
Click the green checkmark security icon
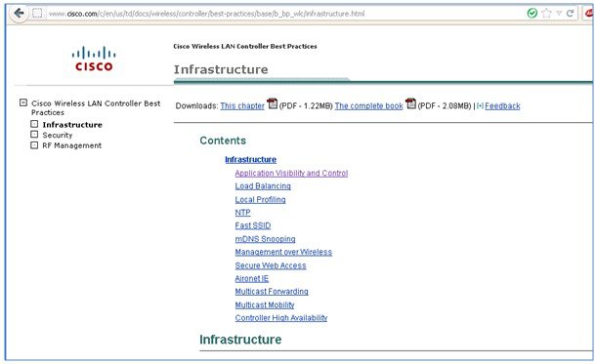coord(532,14)
